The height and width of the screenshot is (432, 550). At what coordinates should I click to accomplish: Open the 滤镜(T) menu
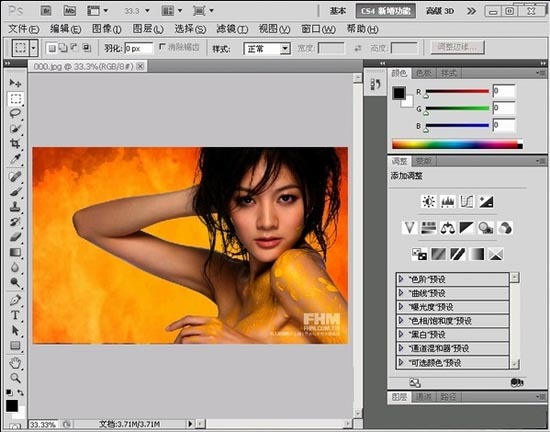click(232, 29)
